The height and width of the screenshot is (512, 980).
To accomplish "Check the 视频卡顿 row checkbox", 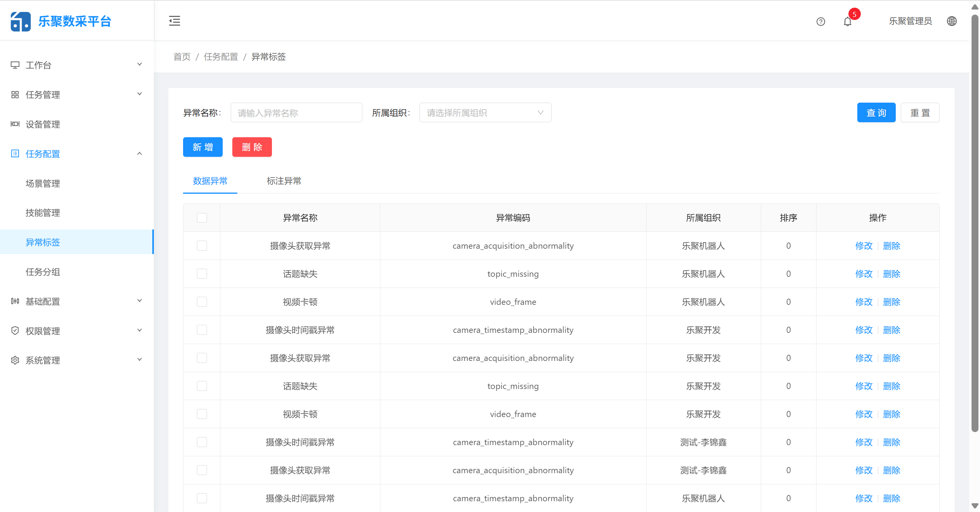I will tap(202, 302).
